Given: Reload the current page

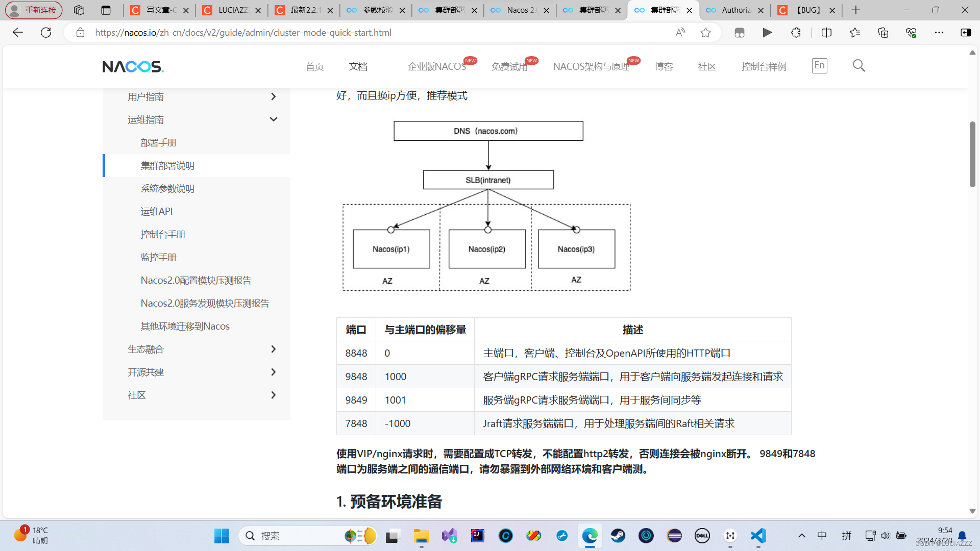Looking at the screenshot, I should pos(46,33).
